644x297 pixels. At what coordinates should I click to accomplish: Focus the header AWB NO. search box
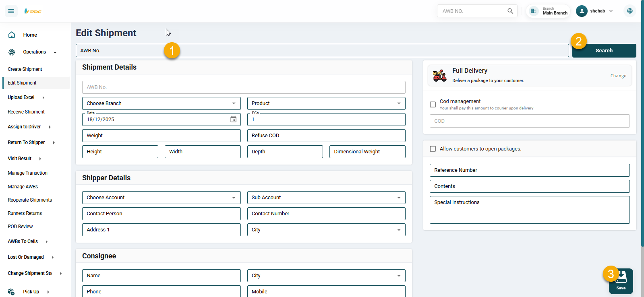tap(473, 11)
